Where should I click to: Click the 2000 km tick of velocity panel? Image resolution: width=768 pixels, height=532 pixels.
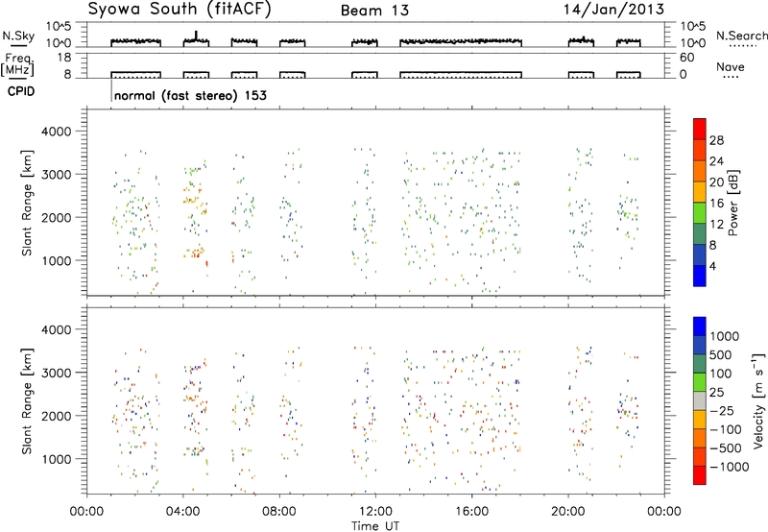click(x=56, y=416)
